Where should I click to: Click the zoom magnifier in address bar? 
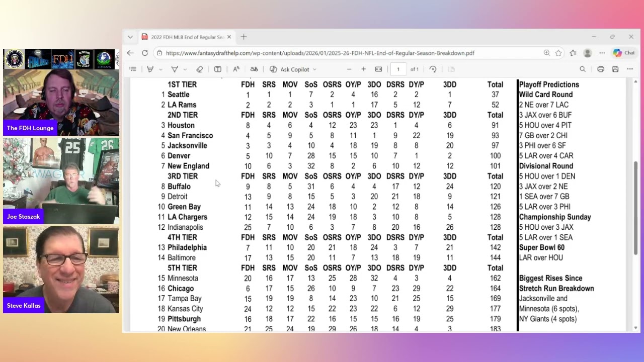click(546, 53)
